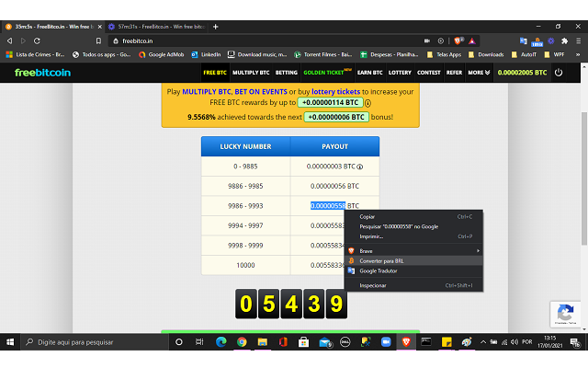Click the plus-circle icon in address bar

pyautogui.click(x=441, y=40)
